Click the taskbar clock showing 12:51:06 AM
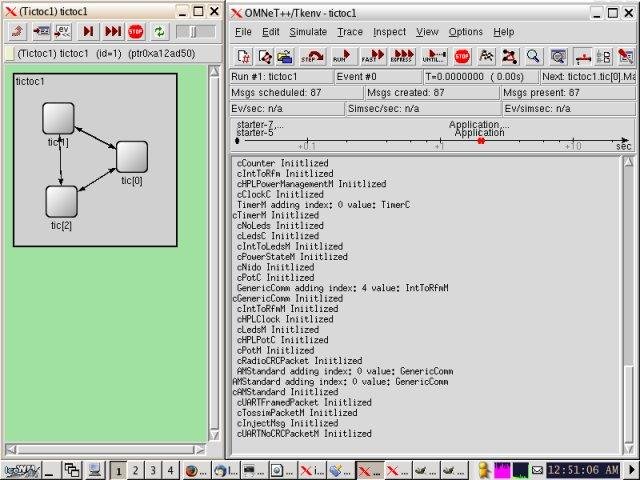This screenshot has width=640, height=480. [583, 470]
